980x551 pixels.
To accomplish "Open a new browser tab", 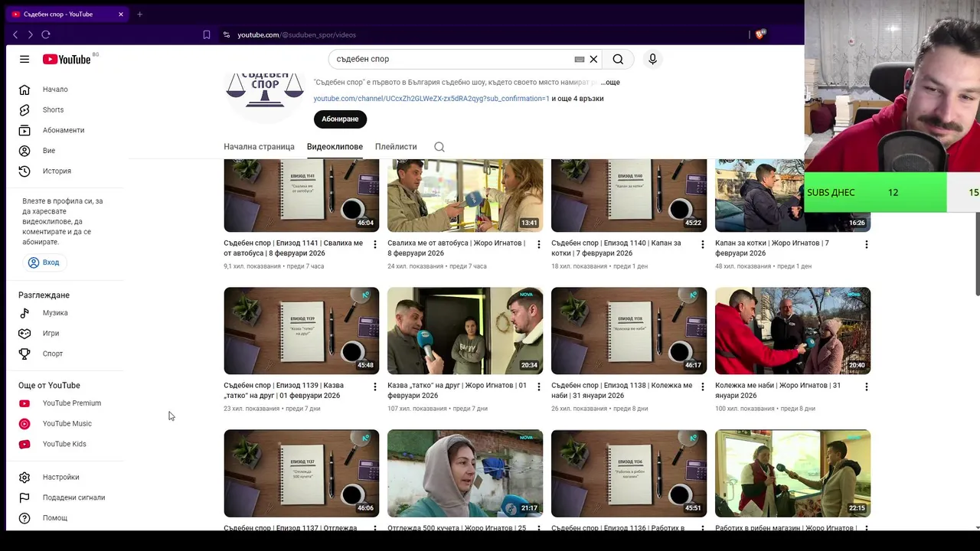I will (139, 14).
